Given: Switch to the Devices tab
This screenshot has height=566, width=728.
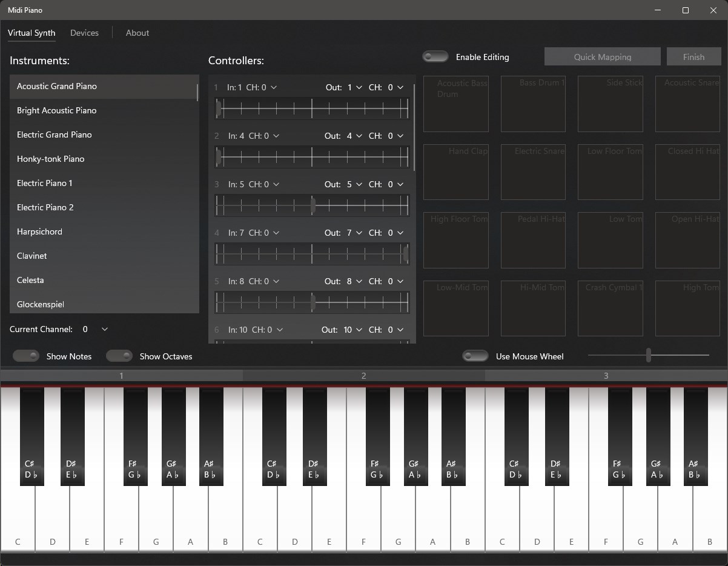Looking at the screenshot, I should (x=84, y=33).
